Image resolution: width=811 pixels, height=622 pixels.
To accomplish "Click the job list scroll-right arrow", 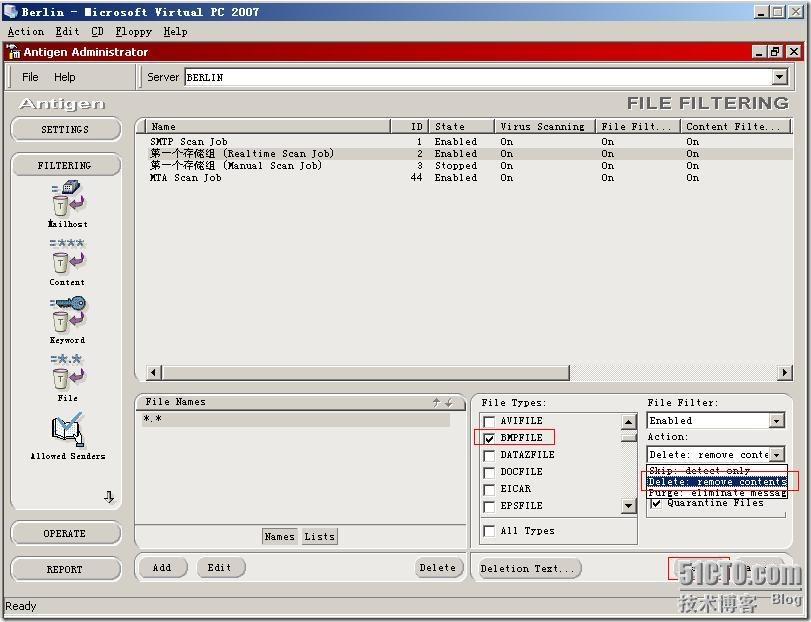I will pyautogui.click(x=785, y=372).
